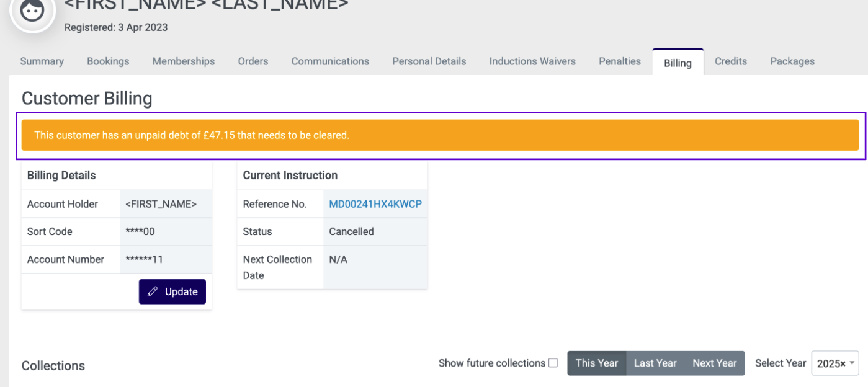Viewport: 868px width, 387px height.
Task: Click the customer avatar icon
Action: coord(33,11)
